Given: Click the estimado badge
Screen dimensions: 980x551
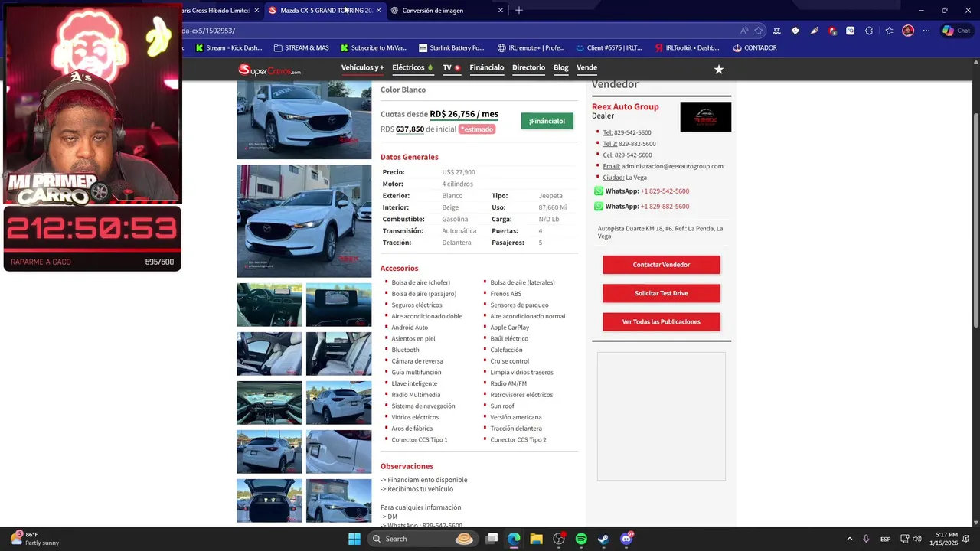Looking at the screenshot, I should pyautogui.click(x=477, y=129).
